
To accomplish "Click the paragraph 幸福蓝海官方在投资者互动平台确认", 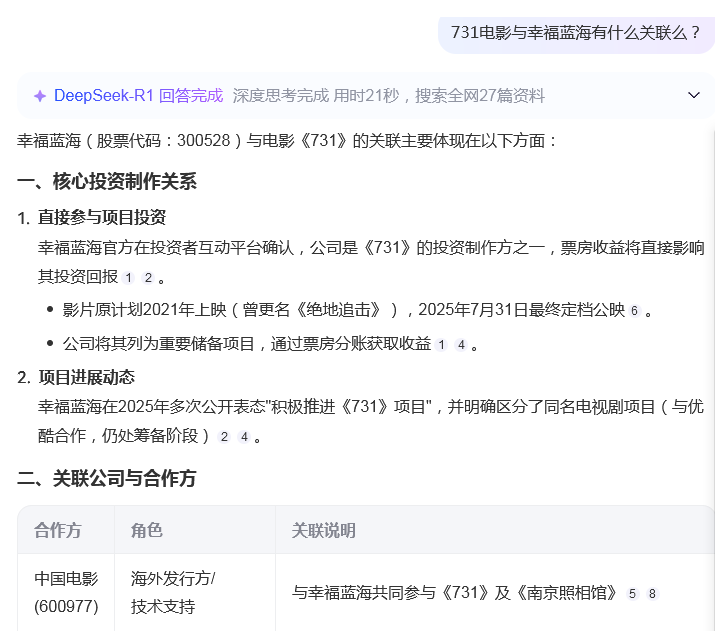I will (371, 262).
